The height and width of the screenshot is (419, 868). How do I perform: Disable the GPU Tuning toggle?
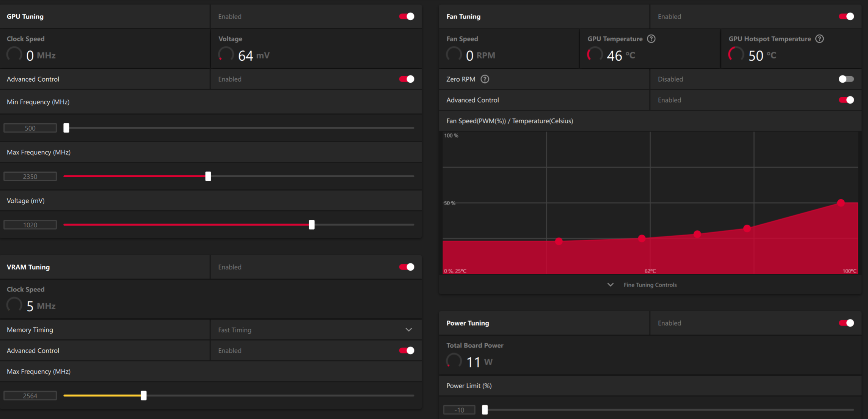click(407, 16)
